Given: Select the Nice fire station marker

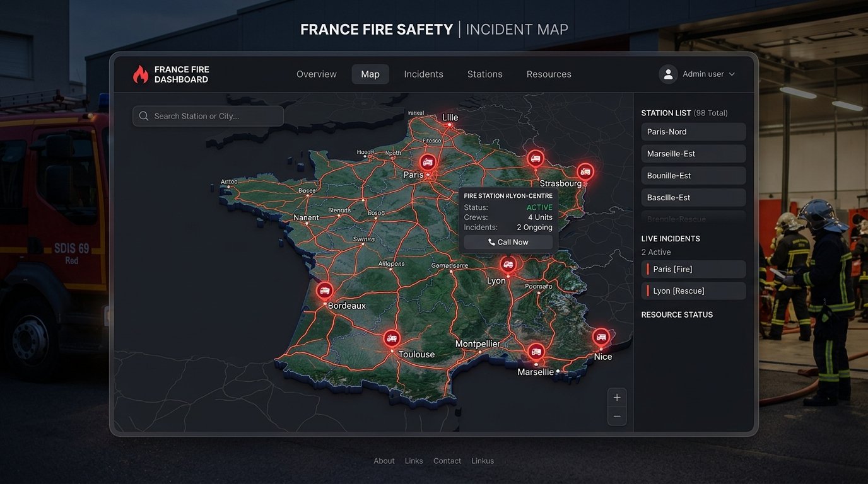Looking at the screenshot, I should (601, 337).
